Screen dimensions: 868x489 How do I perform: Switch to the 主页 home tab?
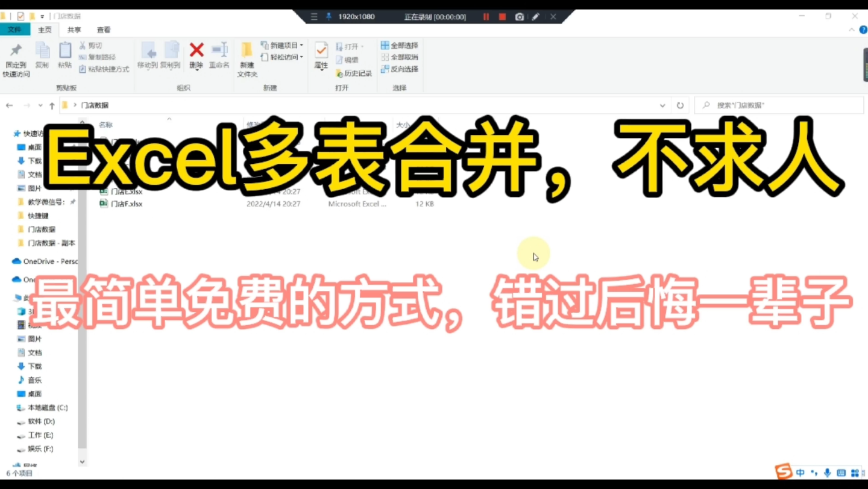point(45,30)
